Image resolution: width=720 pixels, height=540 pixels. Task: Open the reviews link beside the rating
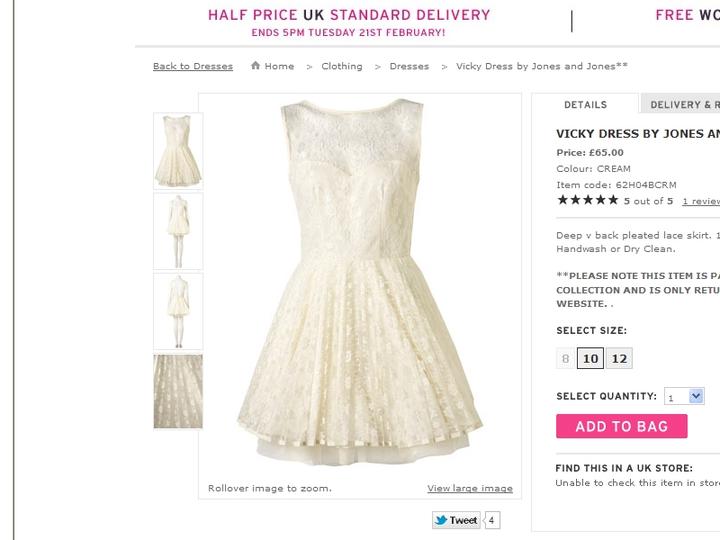[700, 201]
